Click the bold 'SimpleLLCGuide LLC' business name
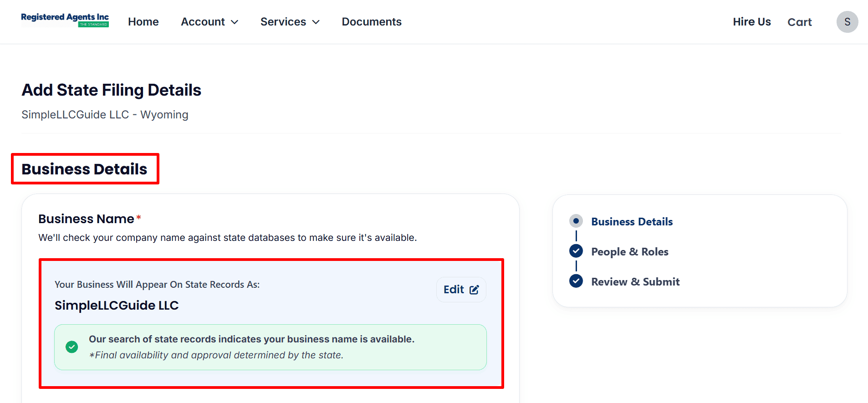868x403 pixels. [117, 306]
